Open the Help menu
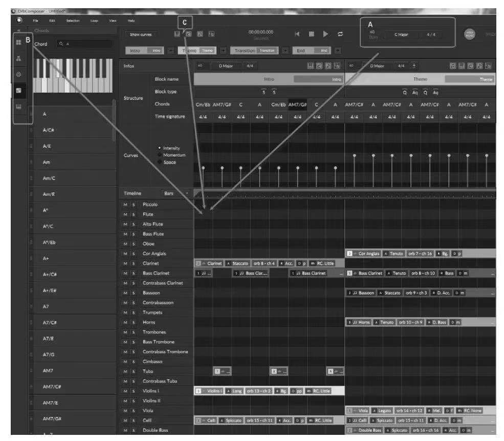The image size is (504, 441). tap(131, 20)
